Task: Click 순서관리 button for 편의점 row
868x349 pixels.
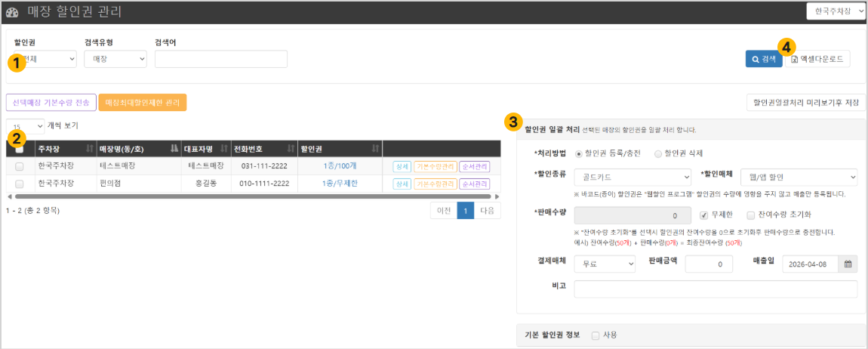Action: (475, 184)
